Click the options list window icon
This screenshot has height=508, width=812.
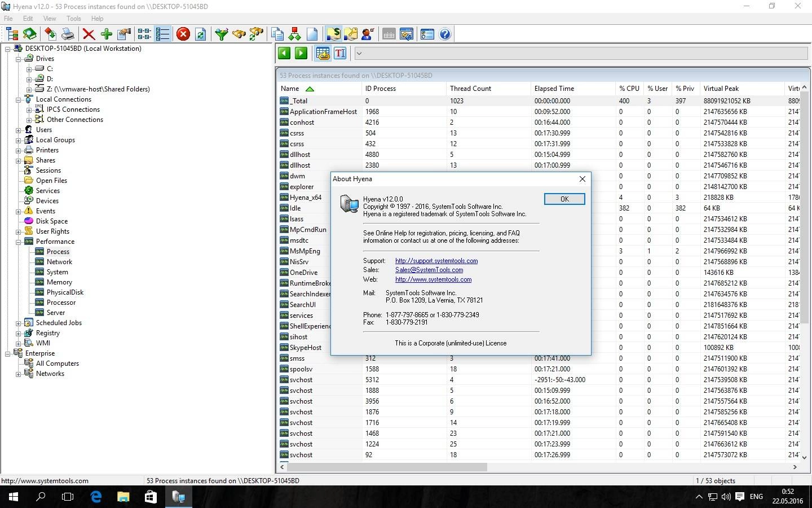coord(427,34)
